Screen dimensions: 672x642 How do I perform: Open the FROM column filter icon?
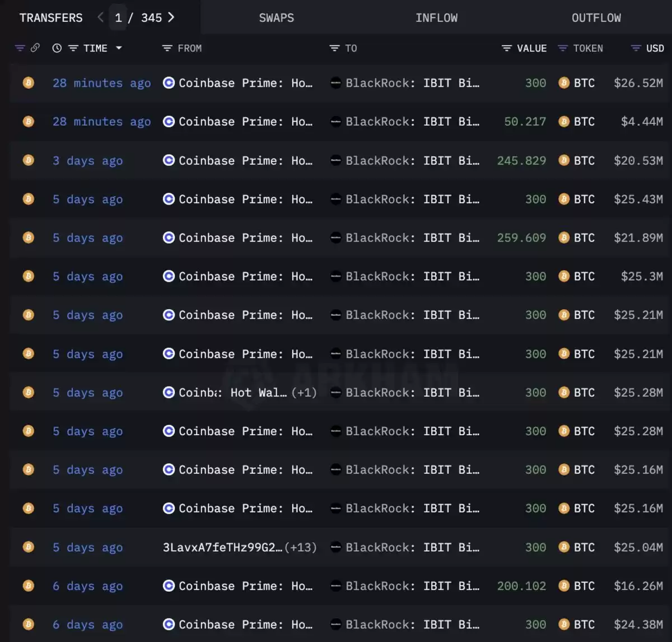click(167, 48)
